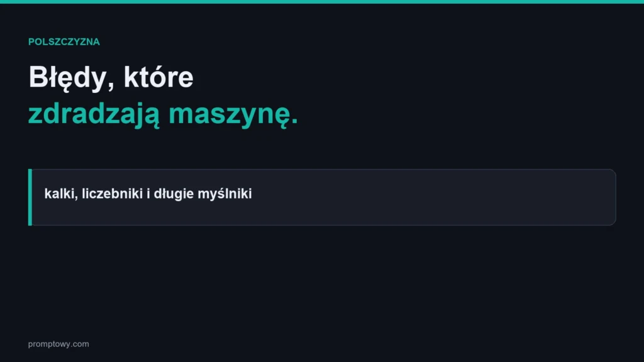
Task: Select the word "myślniki" in the card
Action: (x=225, y=194)
